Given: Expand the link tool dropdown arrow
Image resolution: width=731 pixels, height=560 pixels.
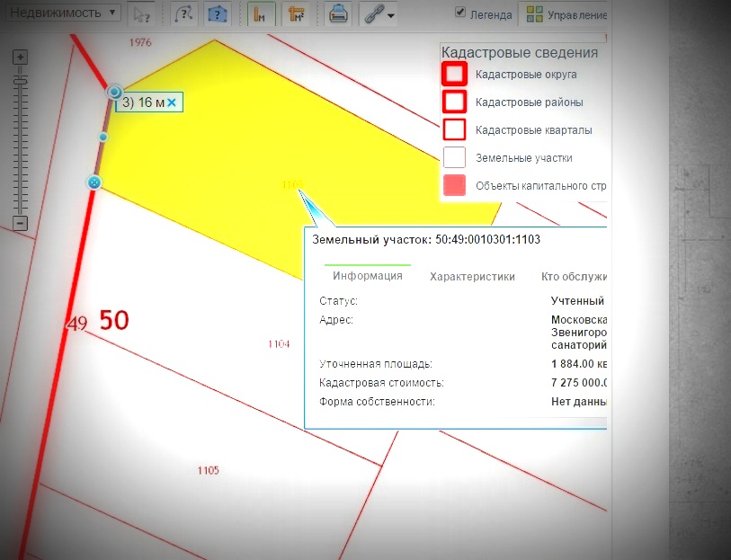Looking at the screenshot, I should pos(391,15).
